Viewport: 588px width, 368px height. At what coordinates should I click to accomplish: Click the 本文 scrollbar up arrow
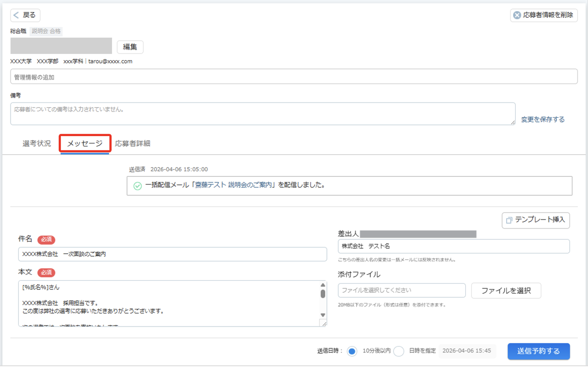click(323, 285)
